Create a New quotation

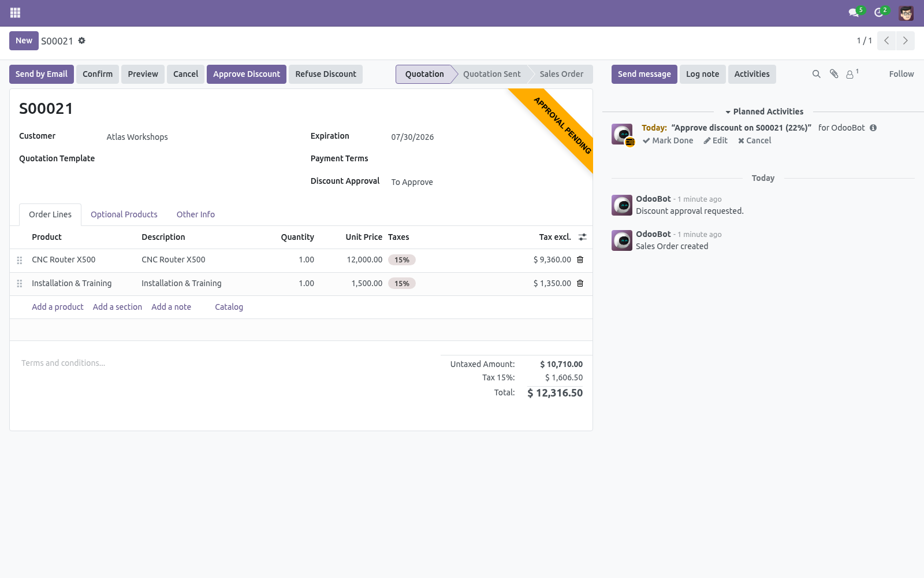point(24,40)
